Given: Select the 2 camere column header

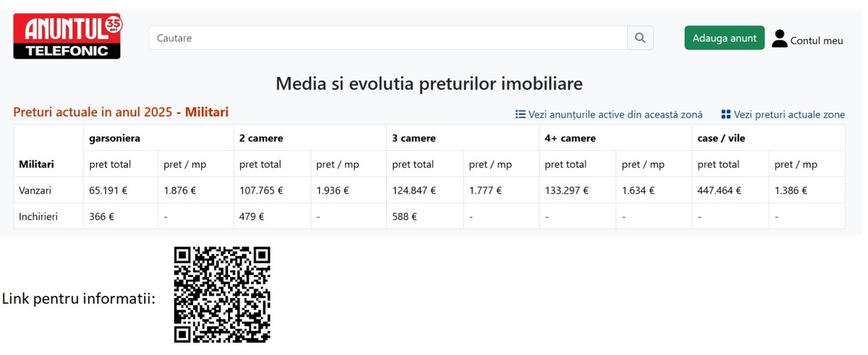Looking at the screenshot, I should (x=261, y=137).
